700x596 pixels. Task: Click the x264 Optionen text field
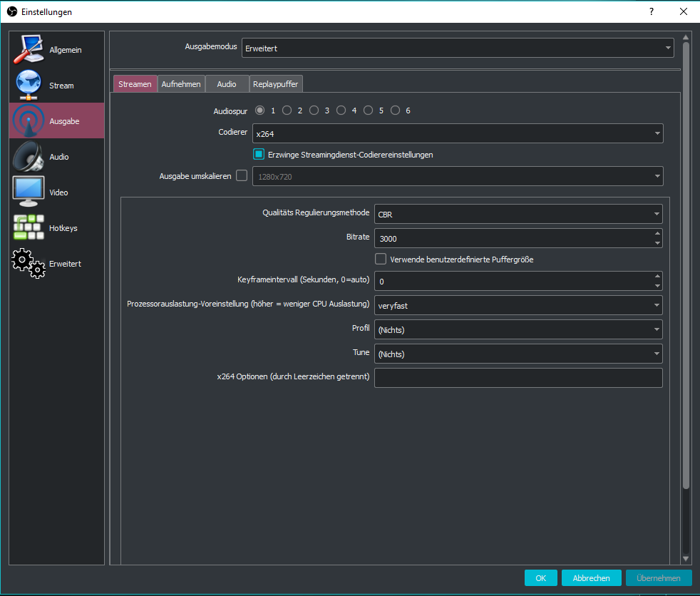(518, 378)
